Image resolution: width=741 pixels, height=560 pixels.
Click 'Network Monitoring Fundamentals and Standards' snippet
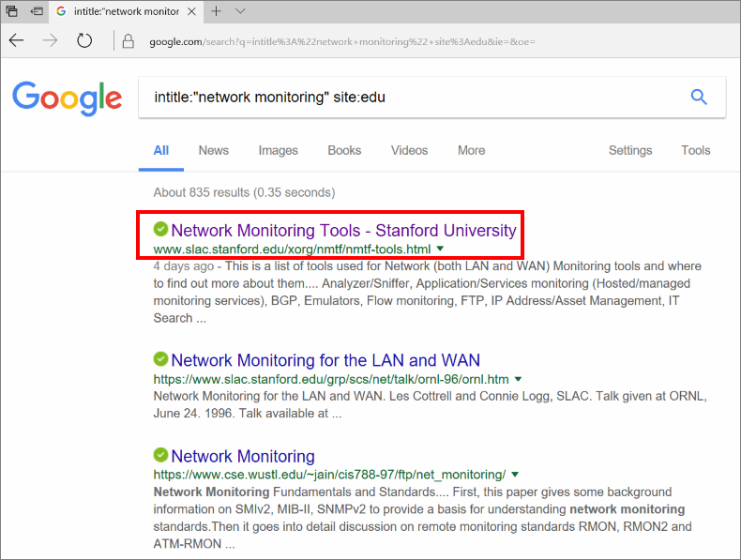click(x=294, y=492)
